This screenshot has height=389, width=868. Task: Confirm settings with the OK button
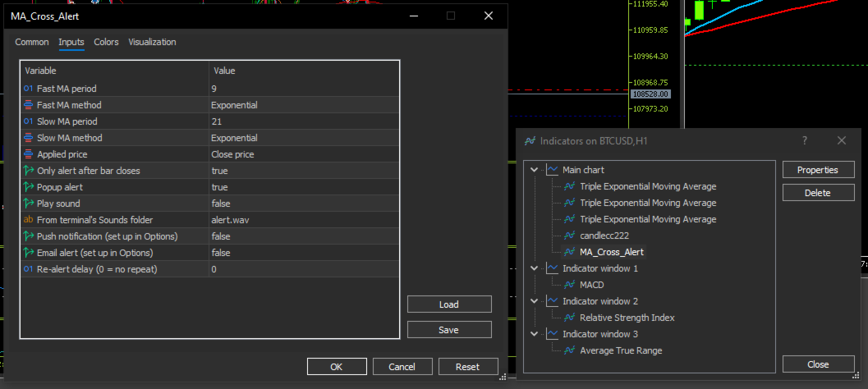337,366
